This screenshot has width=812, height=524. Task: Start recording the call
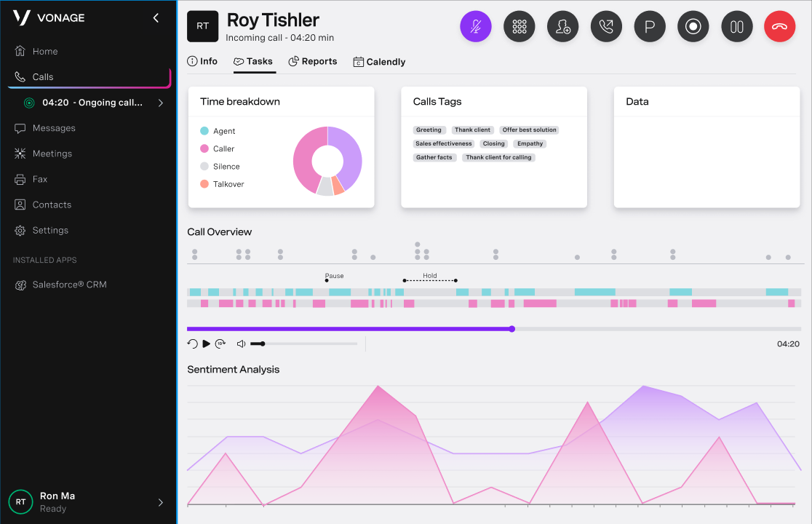tap(693, 26)
